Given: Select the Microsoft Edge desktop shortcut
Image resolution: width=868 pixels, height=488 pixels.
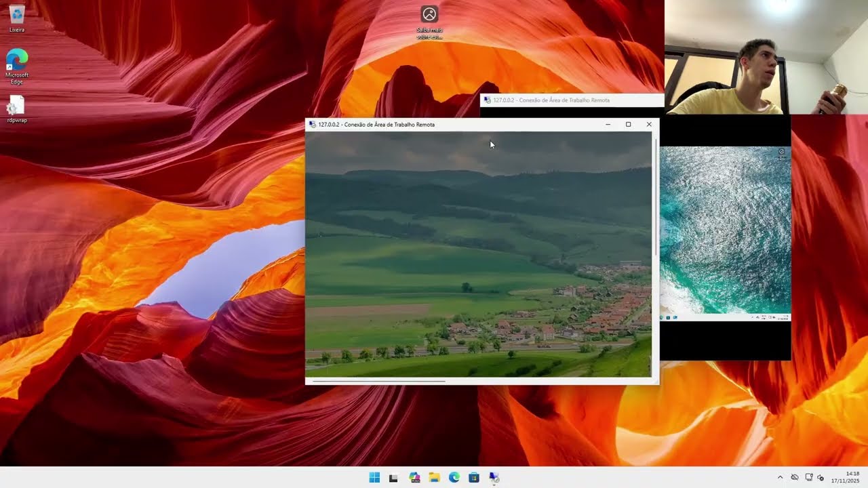Looking at the screenshot, I should pos(17,66).
